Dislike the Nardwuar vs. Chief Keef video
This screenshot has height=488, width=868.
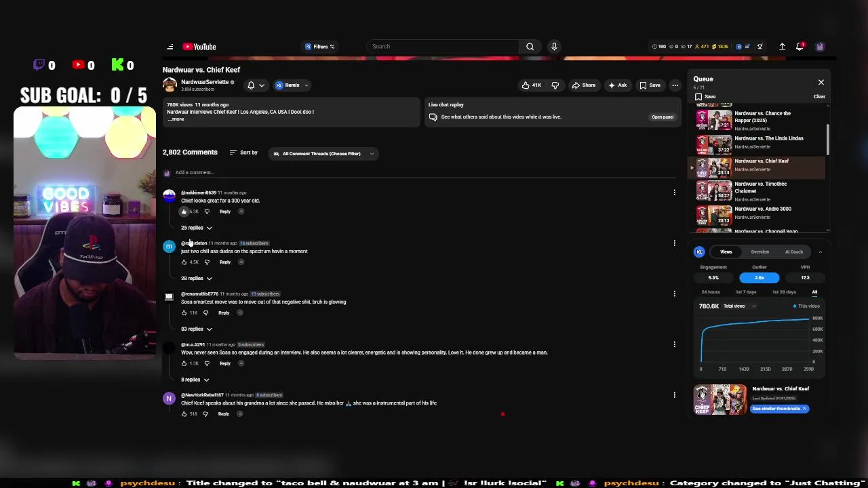tap(555, 85)
